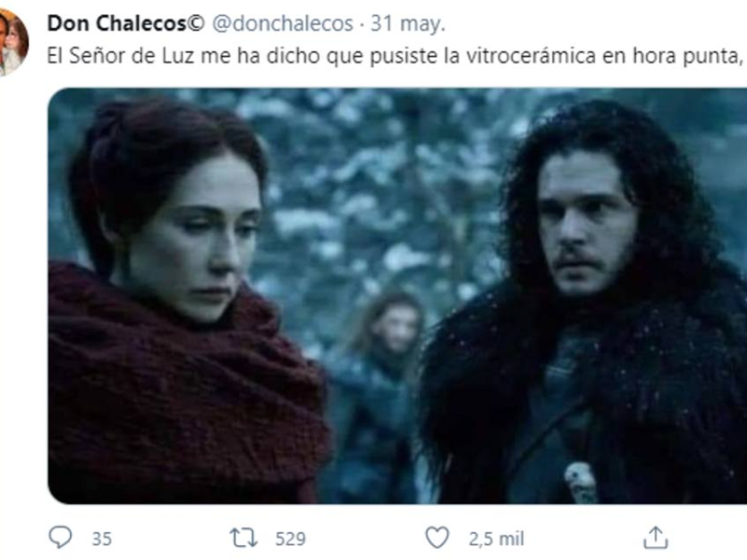Viewport: 747px width, 560px height.
Task: Open the @donchalecos handle link
Action: pos(282,23)
